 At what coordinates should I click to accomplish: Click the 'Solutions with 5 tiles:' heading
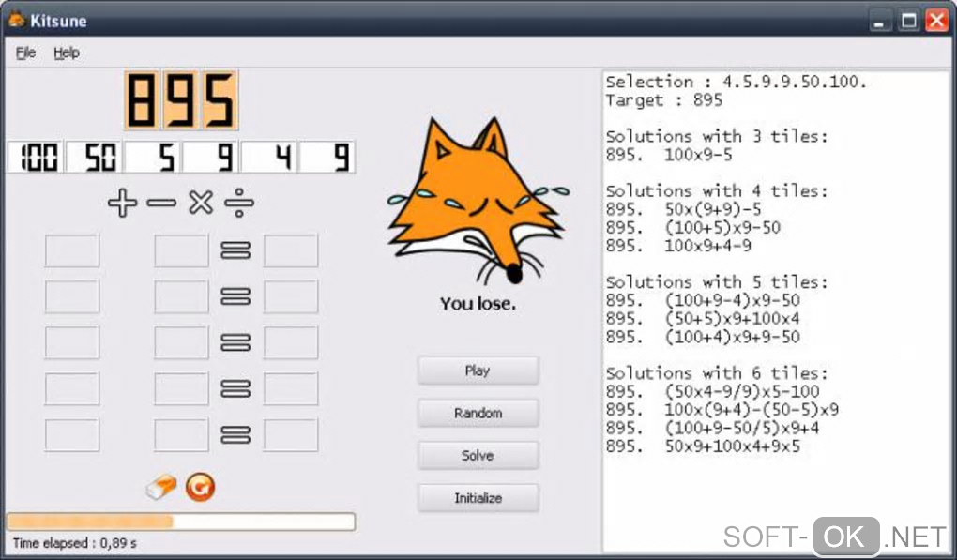click(717, 281)
